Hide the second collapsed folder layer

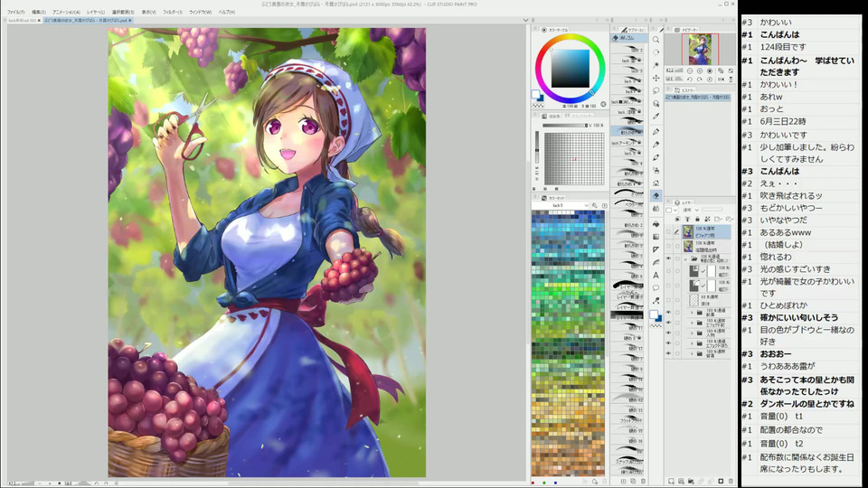[668, 323]
